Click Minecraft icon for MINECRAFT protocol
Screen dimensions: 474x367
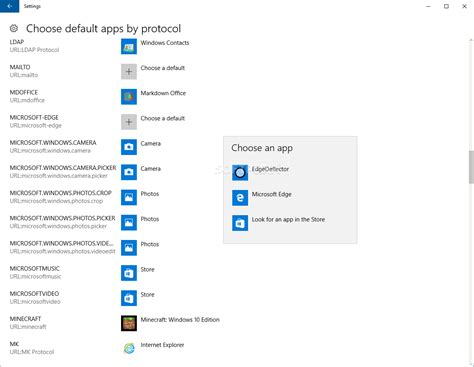click(129, 323)
